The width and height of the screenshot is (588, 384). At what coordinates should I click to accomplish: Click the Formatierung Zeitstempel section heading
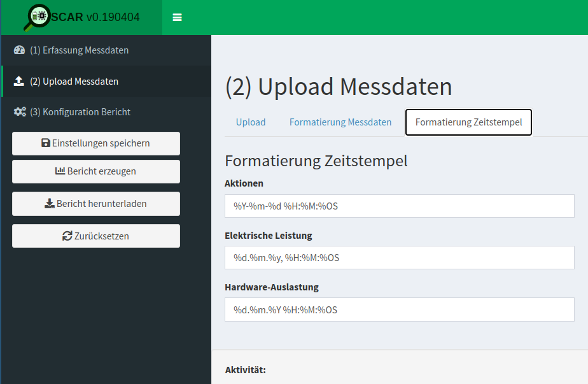[316, 161]
